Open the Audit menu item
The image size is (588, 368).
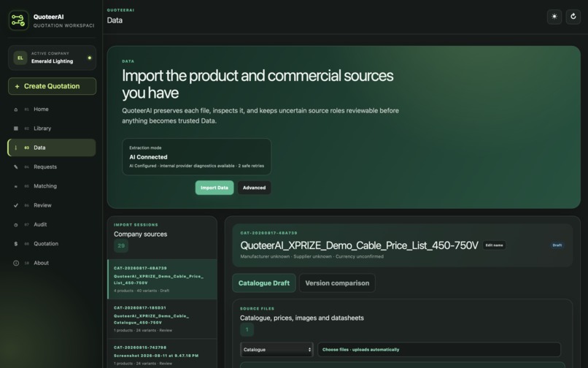pos(52,225)
